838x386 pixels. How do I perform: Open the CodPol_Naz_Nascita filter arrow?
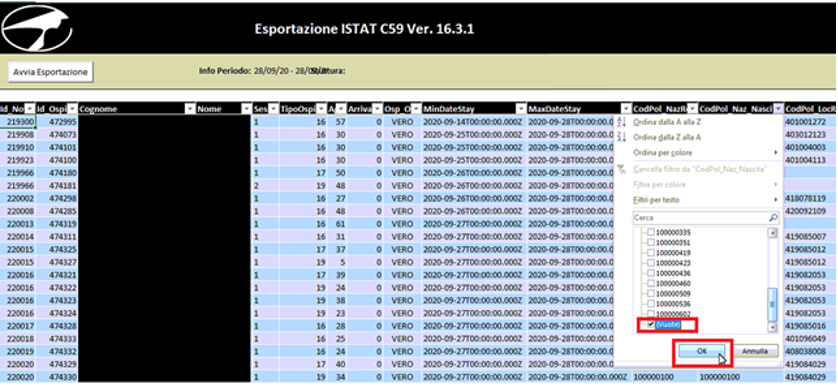click(778, 109)
